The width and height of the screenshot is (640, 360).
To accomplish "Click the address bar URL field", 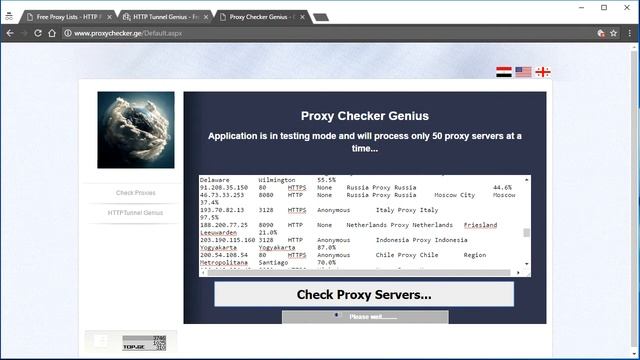I will click(x=327, y=33).
